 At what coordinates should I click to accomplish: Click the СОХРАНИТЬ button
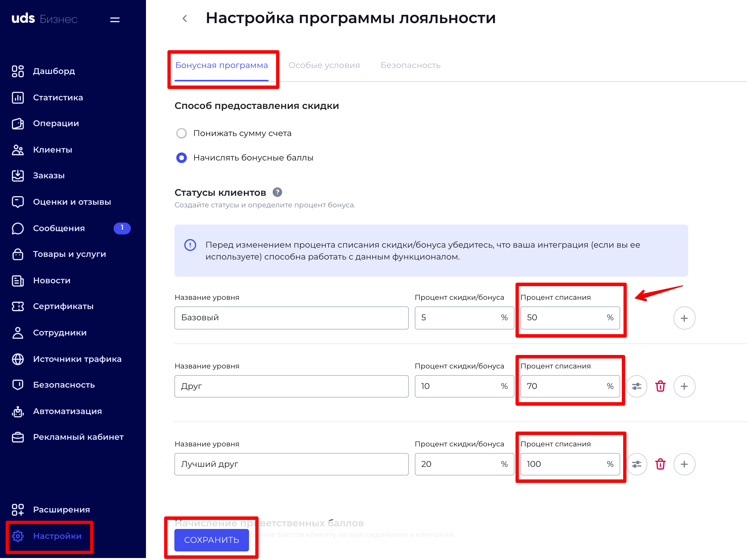click(212, 541)
